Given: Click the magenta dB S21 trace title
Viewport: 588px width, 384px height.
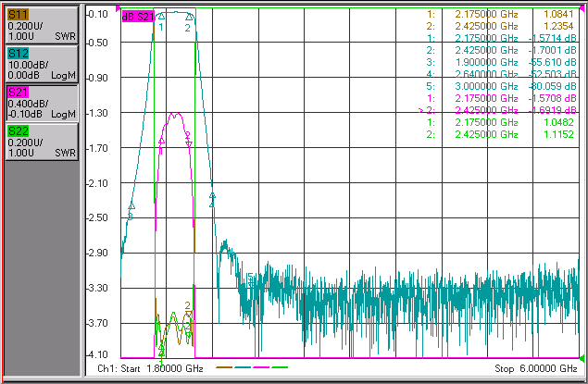Looking at the screenshot, I should 137,17.
